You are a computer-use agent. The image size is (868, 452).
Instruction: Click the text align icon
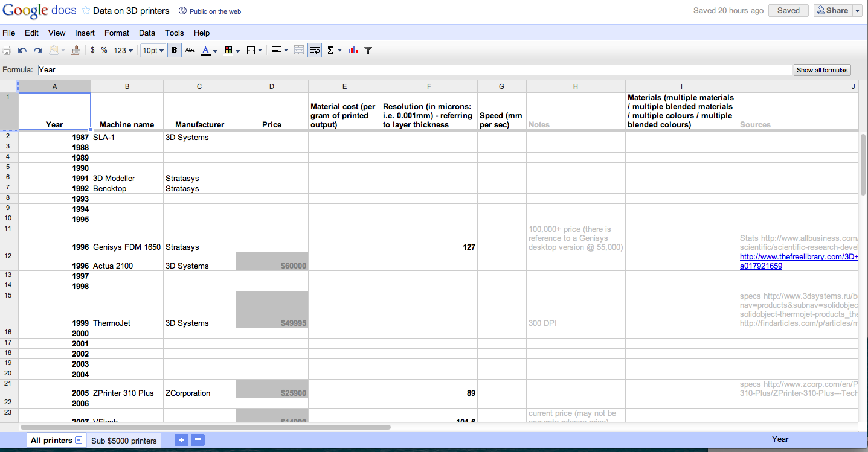(x=276, y=51)
